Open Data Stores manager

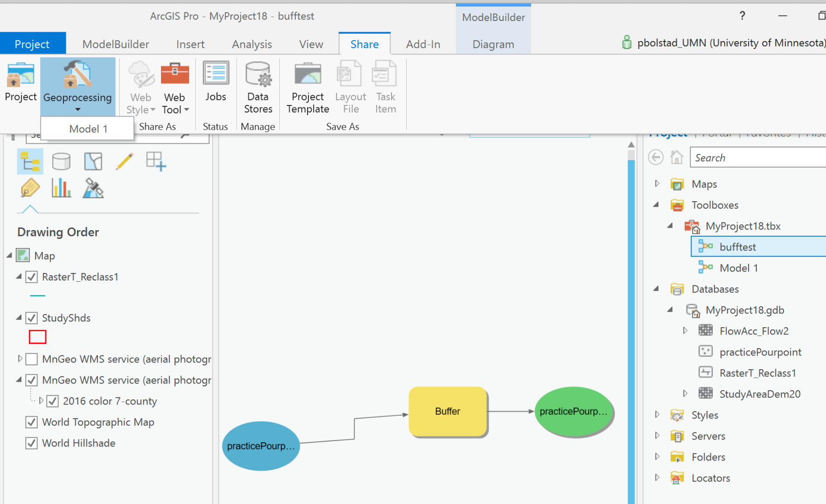point(258,88)
